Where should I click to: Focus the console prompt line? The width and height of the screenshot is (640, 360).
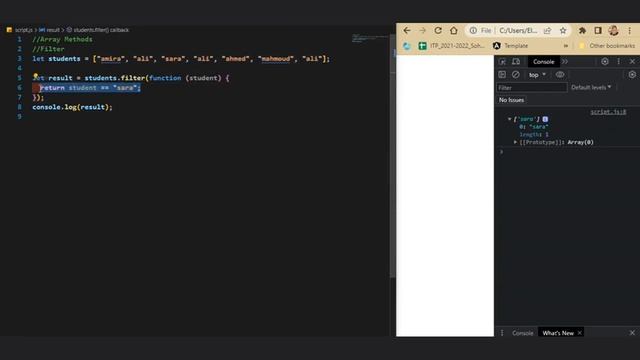coord(567,152)
